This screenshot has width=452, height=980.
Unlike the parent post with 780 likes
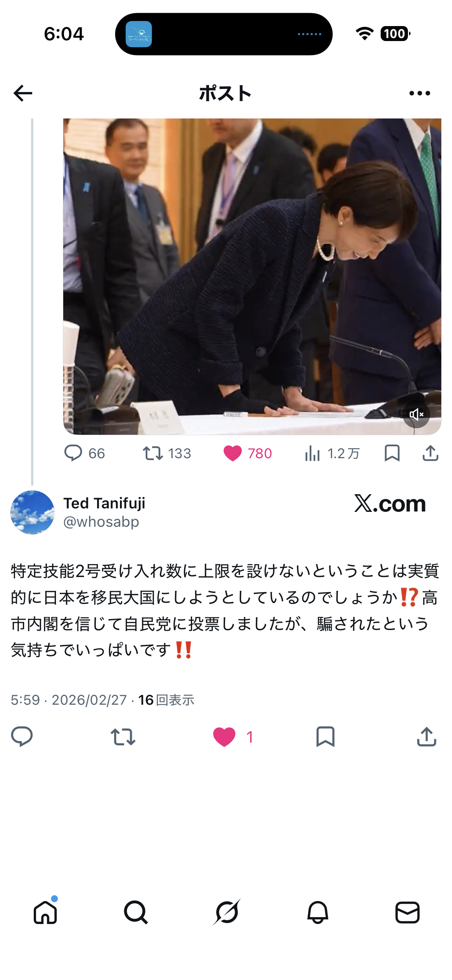(247, 453)
